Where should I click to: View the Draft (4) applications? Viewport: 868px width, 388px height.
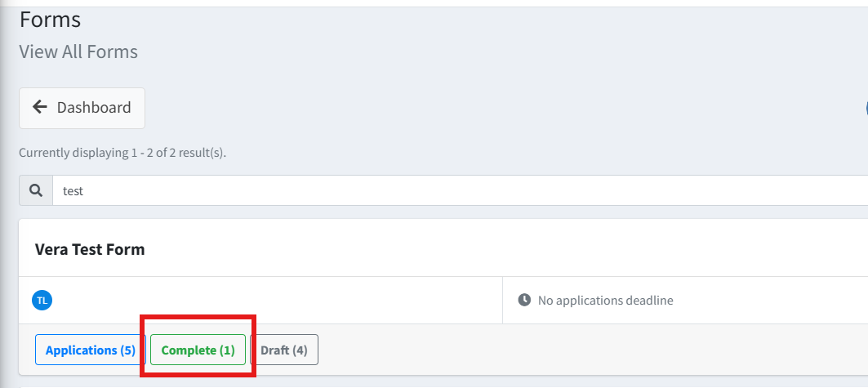pyautogui.click(x=284, y=350)
